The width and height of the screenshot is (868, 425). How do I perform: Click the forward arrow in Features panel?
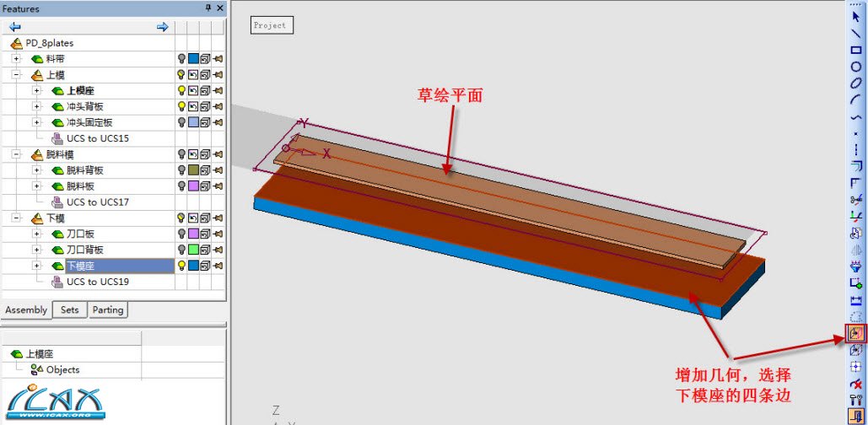click(x=162, y=27)
